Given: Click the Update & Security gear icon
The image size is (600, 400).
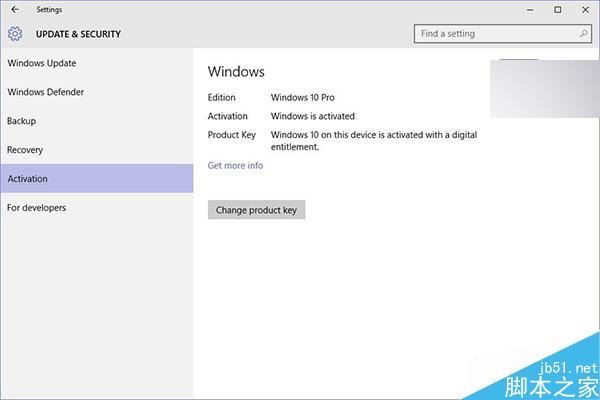Looking at the screenshot, I should click(x=15, y=34).
